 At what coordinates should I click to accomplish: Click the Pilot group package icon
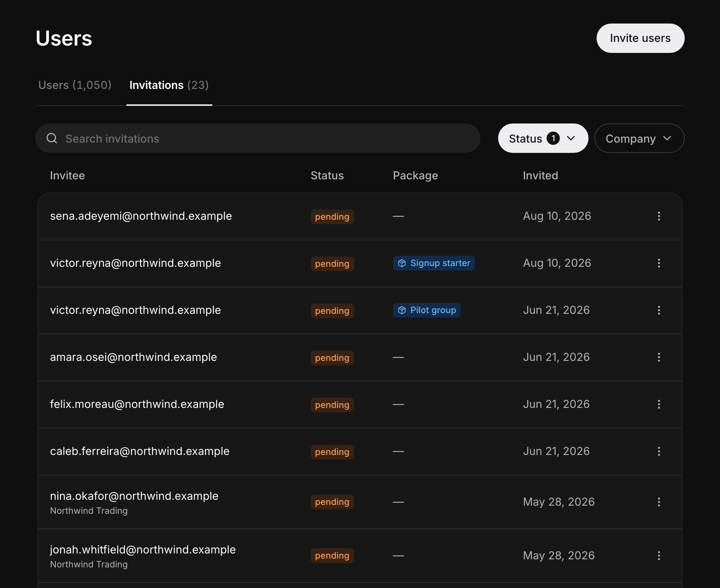point(402,310)
